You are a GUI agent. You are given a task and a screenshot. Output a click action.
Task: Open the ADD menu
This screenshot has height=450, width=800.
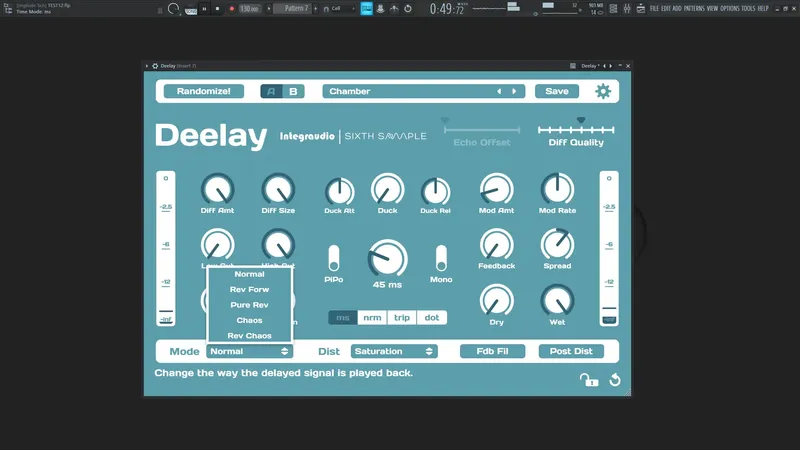pyautogui.click(x=677, y=9)
